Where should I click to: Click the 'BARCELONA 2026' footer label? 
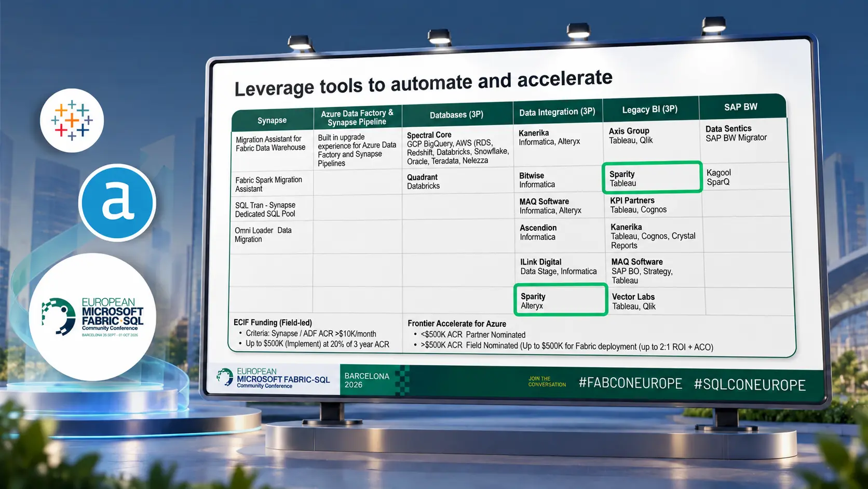coord(367,380)
